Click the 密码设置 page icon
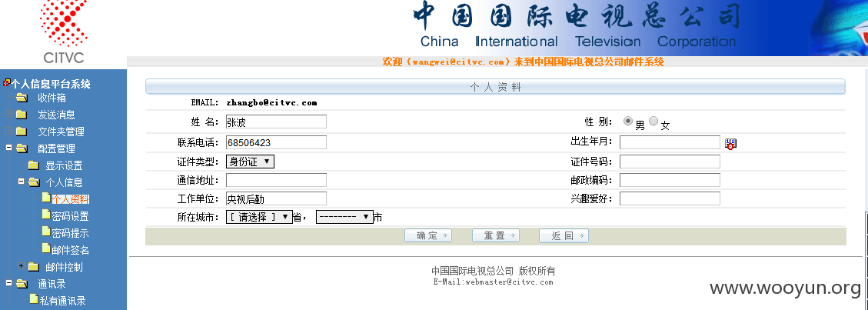 coord(46,215)
